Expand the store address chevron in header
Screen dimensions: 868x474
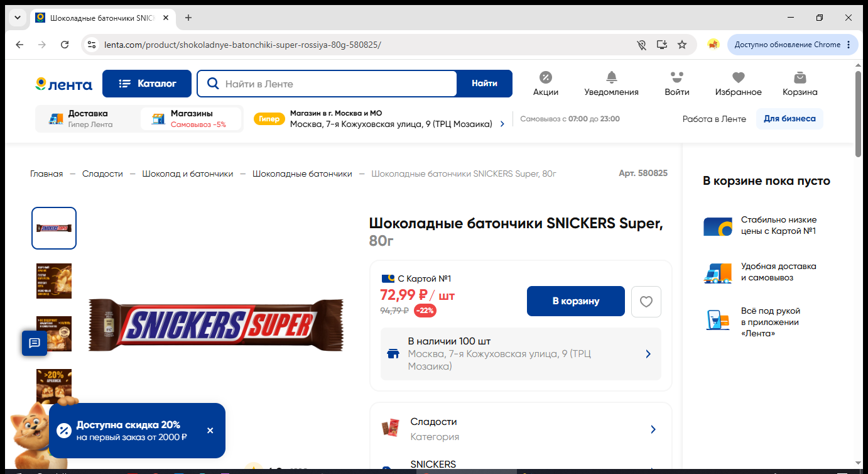point(502,124)
